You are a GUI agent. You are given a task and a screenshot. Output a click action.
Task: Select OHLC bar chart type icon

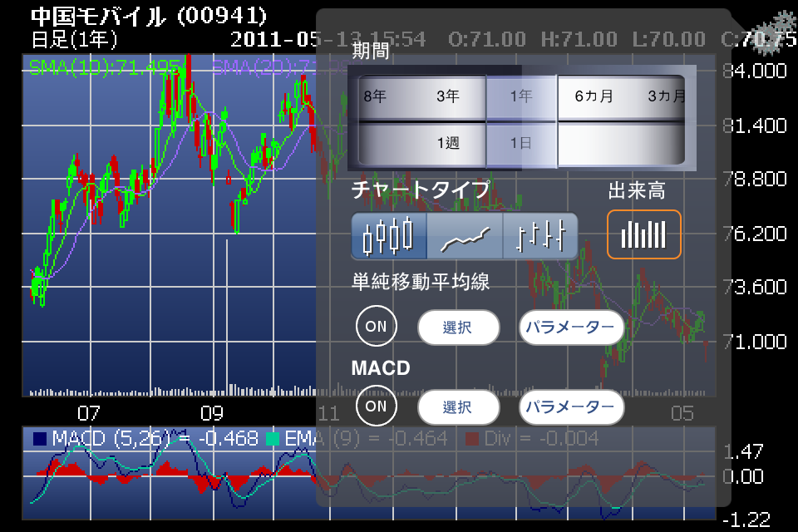pyautogui.click(x=540, y=236)
